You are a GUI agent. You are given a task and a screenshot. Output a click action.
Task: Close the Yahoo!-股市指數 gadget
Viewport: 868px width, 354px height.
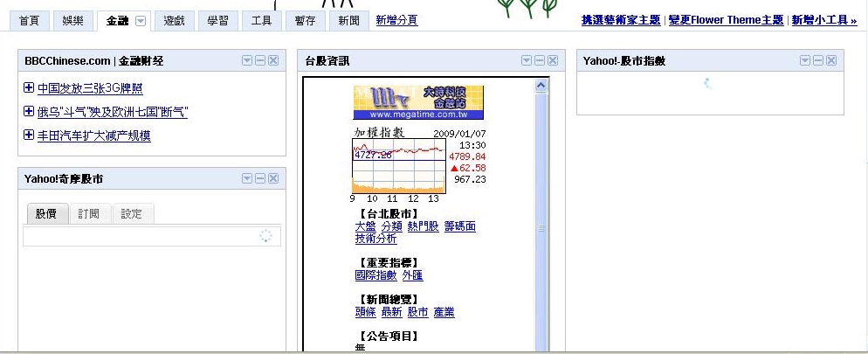click(831, 61)
